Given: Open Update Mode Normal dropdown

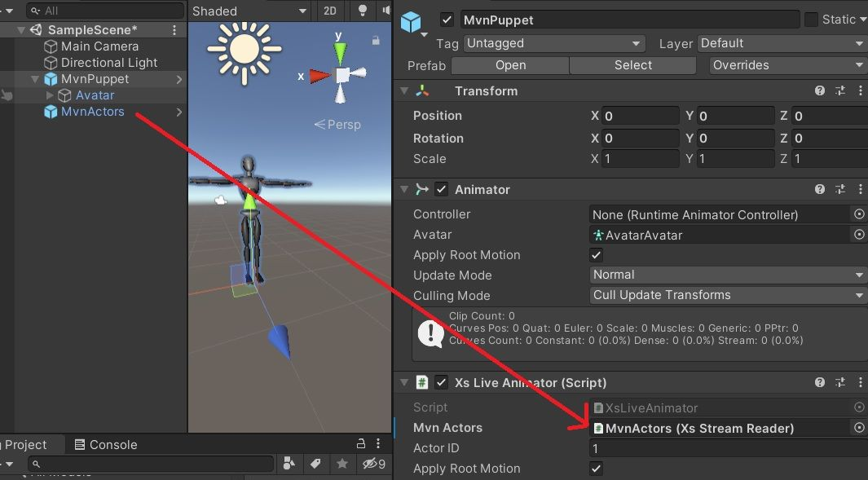Looking at the screenshot, I should pyautogui.click(x=728, y=275).
